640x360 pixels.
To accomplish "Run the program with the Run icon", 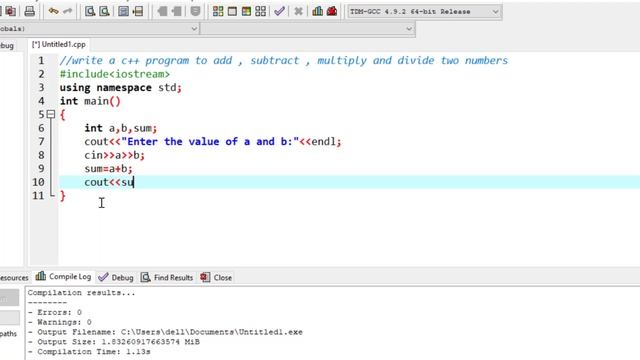I will point(232,11).
